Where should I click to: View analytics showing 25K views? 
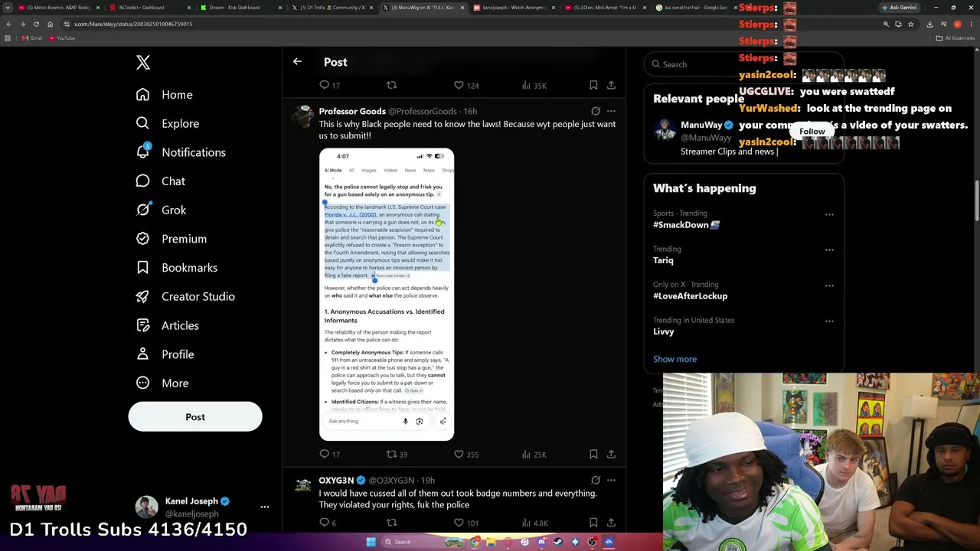534,455
